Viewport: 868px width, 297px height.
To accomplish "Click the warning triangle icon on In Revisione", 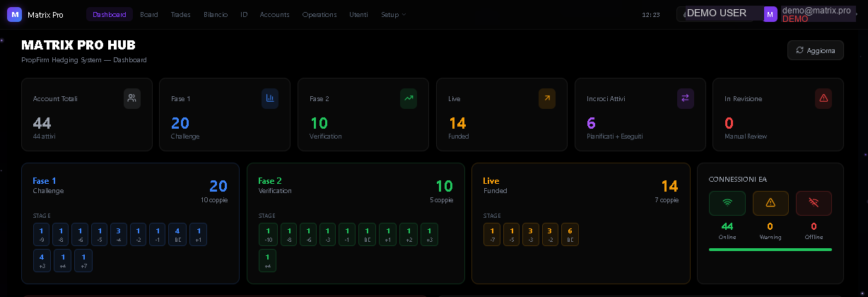I will (823, 98).
